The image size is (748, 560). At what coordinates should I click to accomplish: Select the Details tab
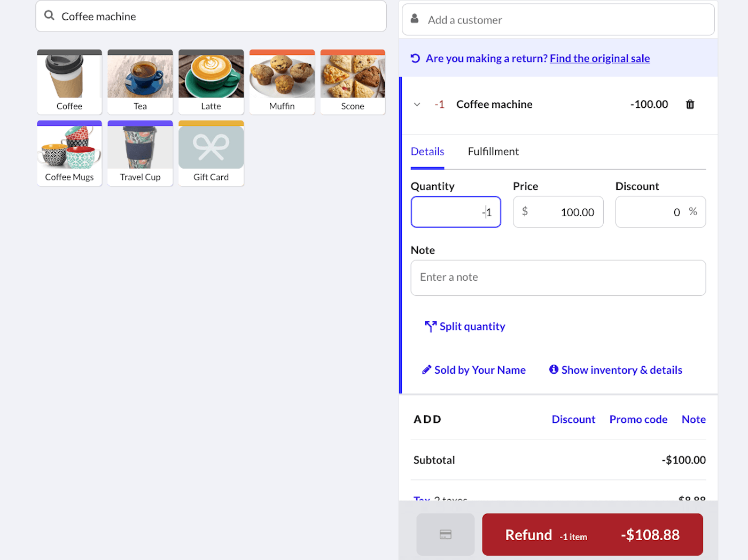tap(427, 152)
